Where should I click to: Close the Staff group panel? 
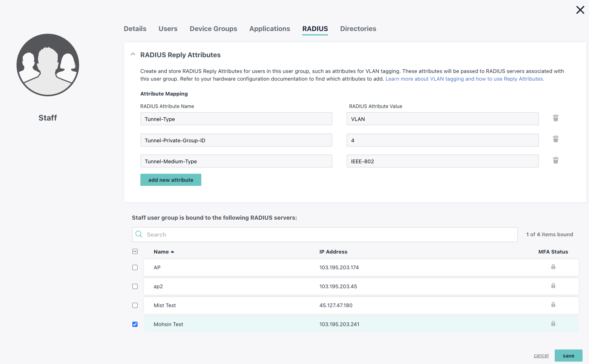pos(580,10)
